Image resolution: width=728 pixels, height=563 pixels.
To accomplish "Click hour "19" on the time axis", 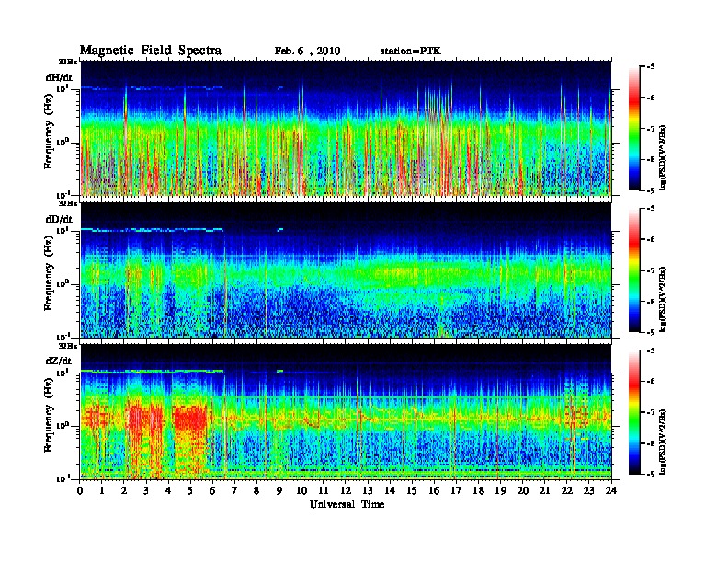I will pyautogui.click(x=500, y=491).
